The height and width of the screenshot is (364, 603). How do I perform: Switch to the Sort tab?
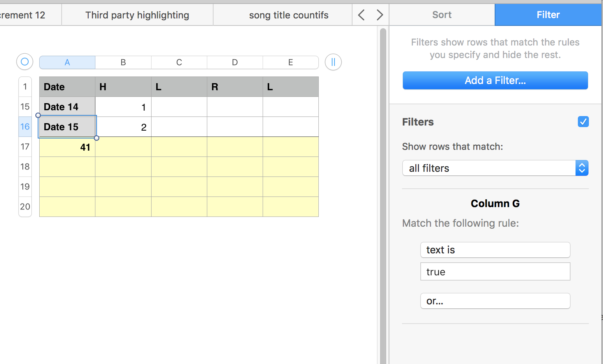442,15
